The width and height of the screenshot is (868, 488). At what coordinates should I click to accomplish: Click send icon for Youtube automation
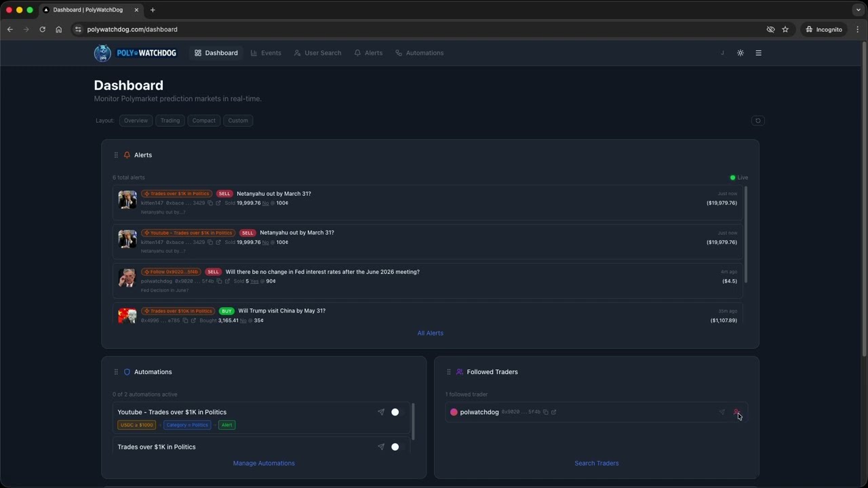(x=381, y=412)
